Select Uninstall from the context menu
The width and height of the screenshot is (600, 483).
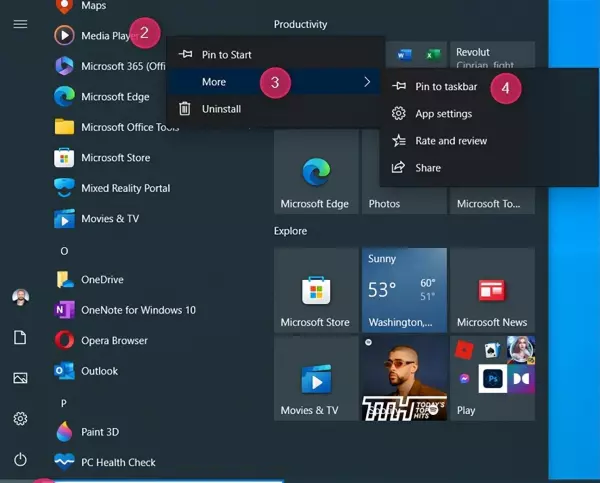click(x=275, y=109)
